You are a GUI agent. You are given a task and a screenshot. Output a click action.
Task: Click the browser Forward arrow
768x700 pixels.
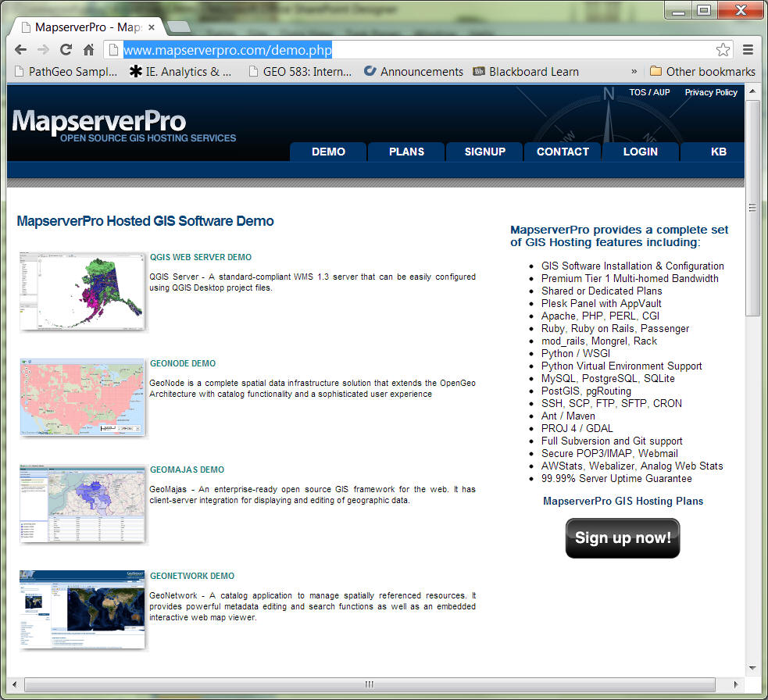43,49
